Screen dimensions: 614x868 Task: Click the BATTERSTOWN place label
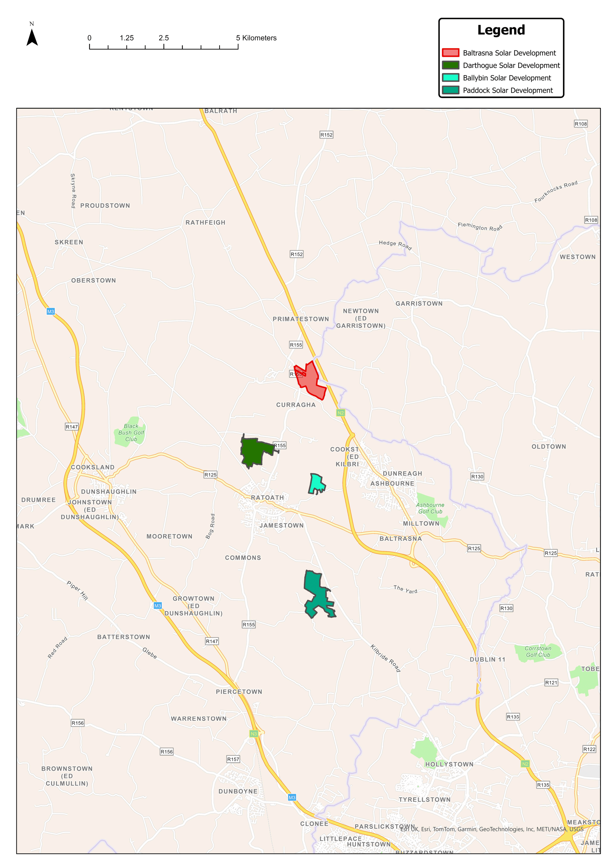(124, 637)
